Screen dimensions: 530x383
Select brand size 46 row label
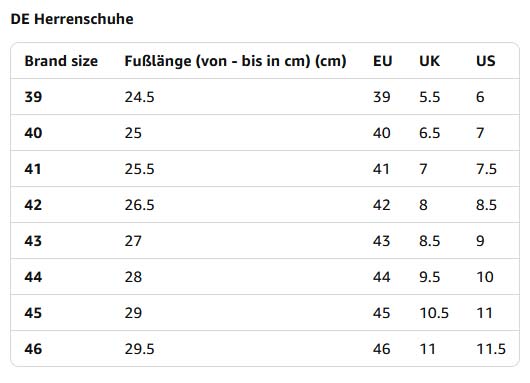click(33, 349)
